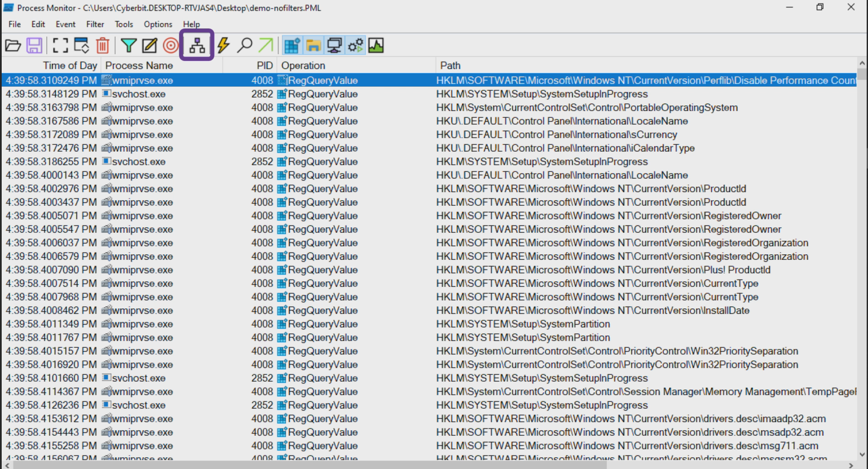Open the File menu
The width and height of the screenshot is (868, 469).
click(x=15, y=24)
